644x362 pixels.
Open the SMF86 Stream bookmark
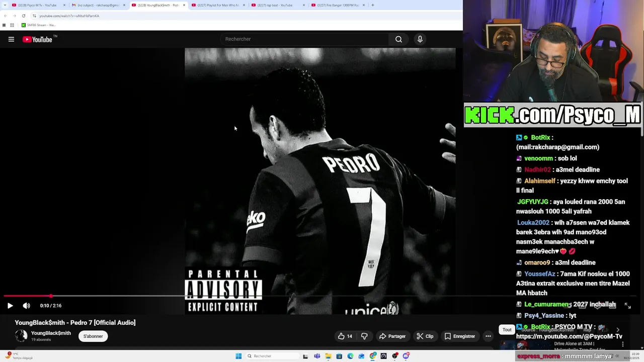[38, 25]
